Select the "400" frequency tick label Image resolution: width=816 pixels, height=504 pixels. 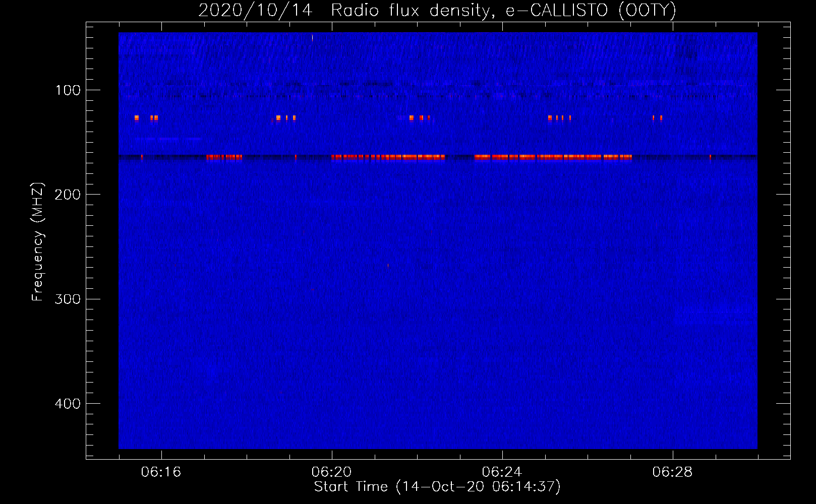tap(68, 404)
